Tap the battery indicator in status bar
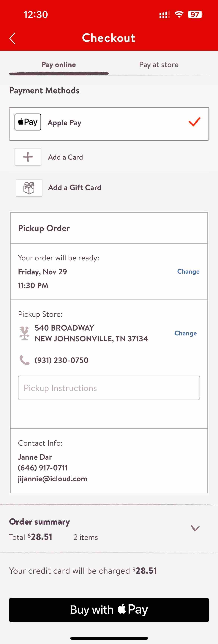Image resolution: width=218 pixels, height=644 pixels. [x=195, y=15]
